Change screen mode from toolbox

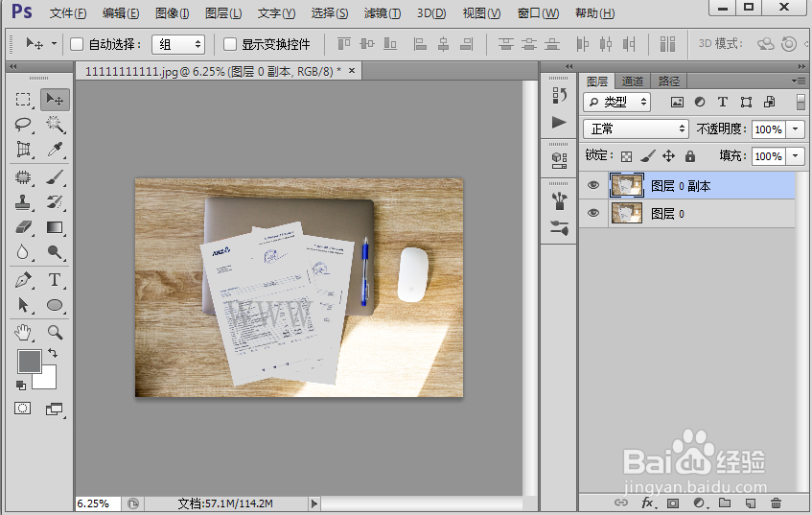[x=54, y=410]
